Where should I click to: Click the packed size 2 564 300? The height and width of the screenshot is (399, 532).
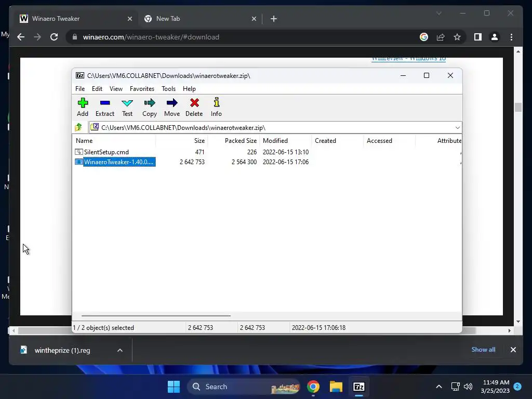tap(244, 162)
